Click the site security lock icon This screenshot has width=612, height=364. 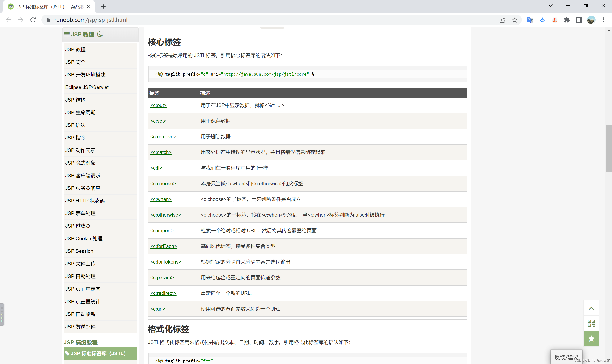tap(48, 20)
